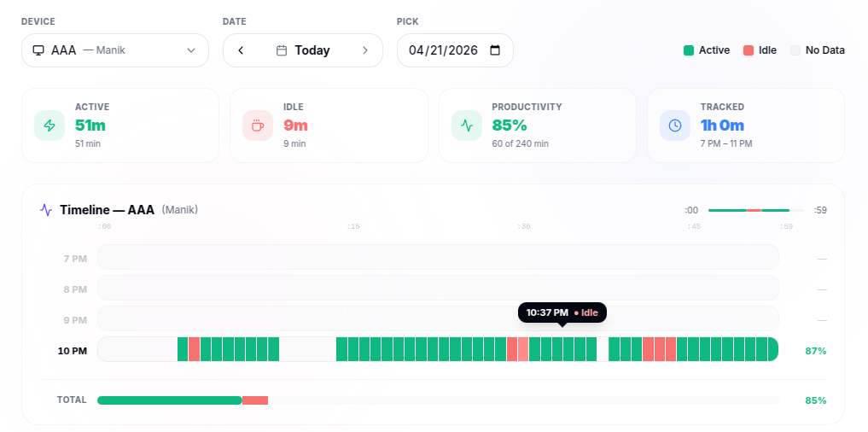This screenshot has height=432, width=868.
Task: Click the Today date label
Action: [312, 50]
